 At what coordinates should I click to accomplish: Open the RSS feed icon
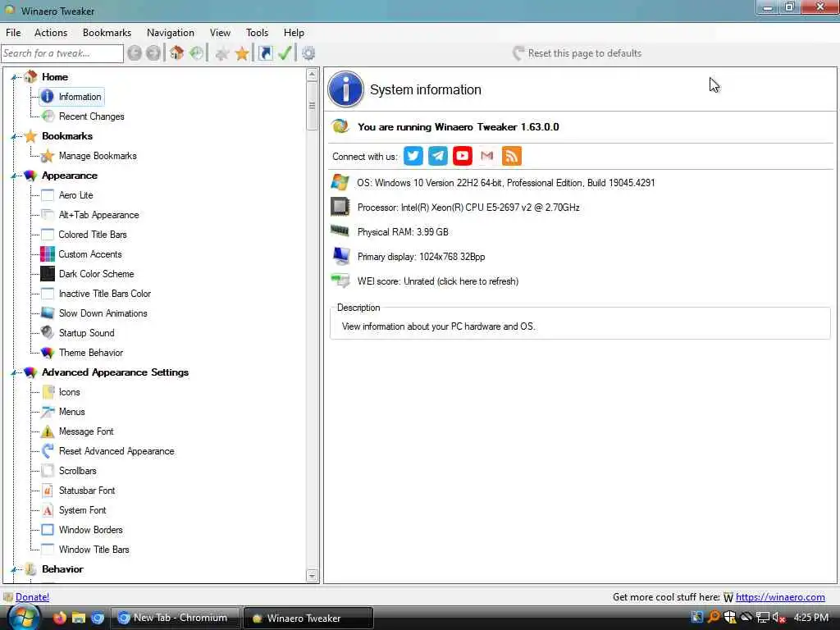pos(512,156)
